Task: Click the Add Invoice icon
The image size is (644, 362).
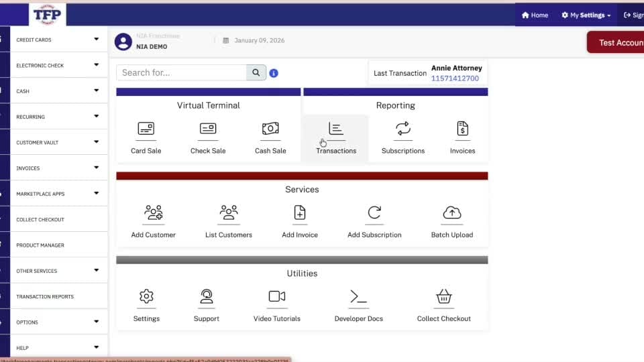Action: tap(300, 213)
